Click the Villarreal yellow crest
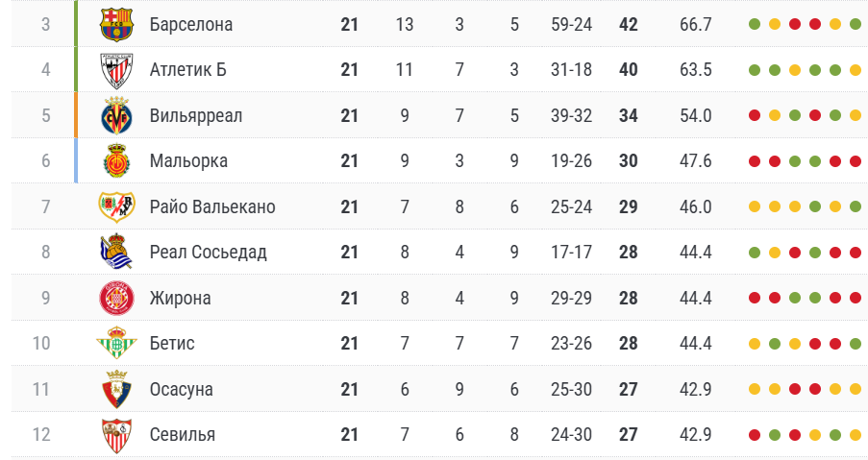The height and width of the screenshot is (460, 868). pos(116,115)
